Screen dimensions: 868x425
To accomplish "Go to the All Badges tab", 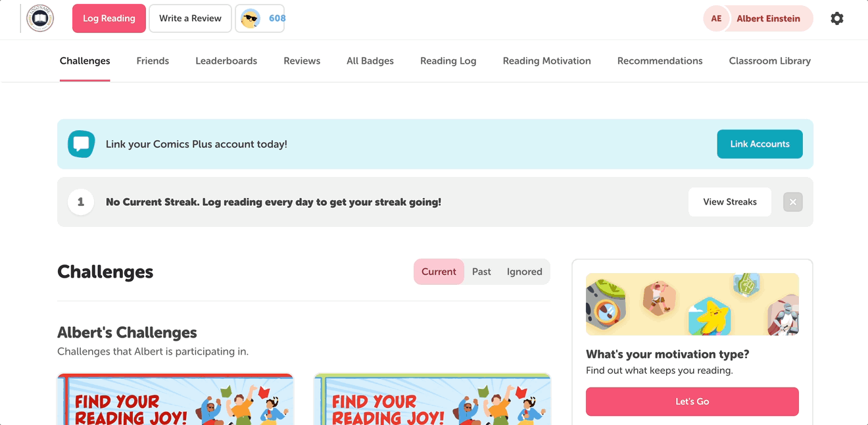I will tap(370, 61).
